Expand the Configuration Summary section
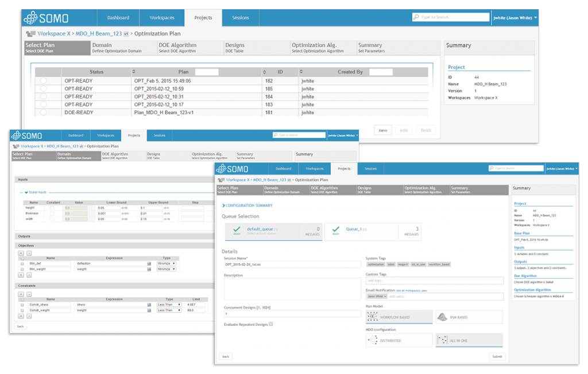The width and height of the screenshot is (588, 374). [x=223, y=205]
